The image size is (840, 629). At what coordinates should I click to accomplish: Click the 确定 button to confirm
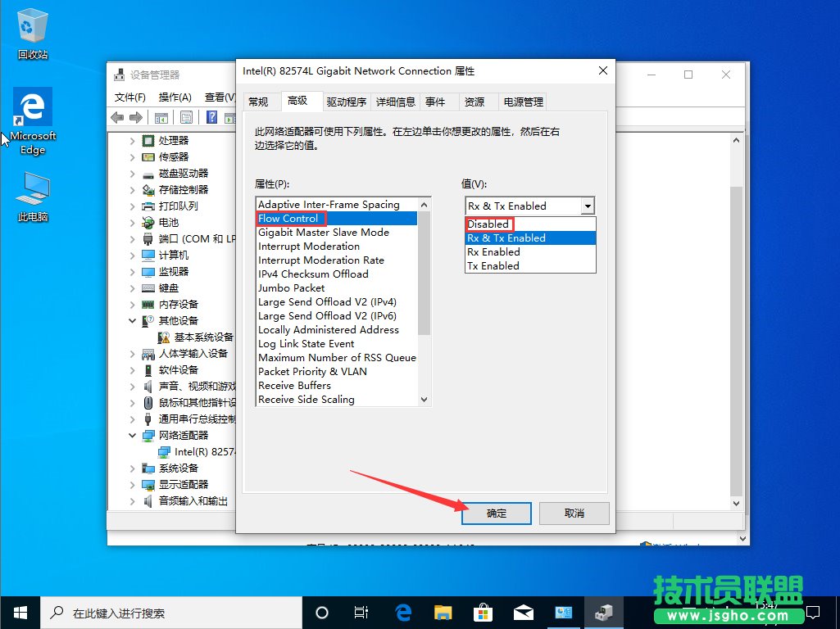pyautogui.click(x=496, y=514)
